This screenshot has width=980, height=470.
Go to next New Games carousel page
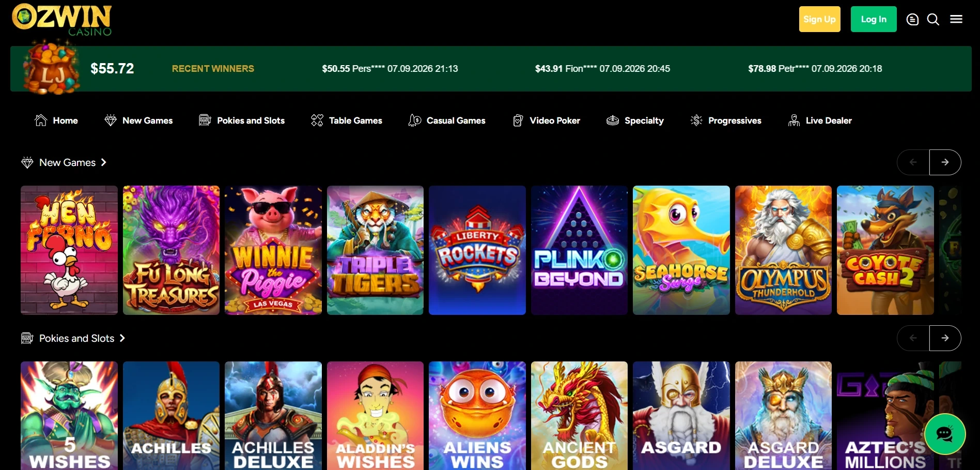(945, 162)
